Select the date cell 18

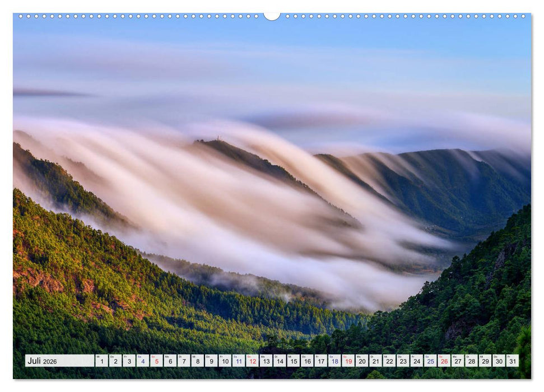click(336, 361)
